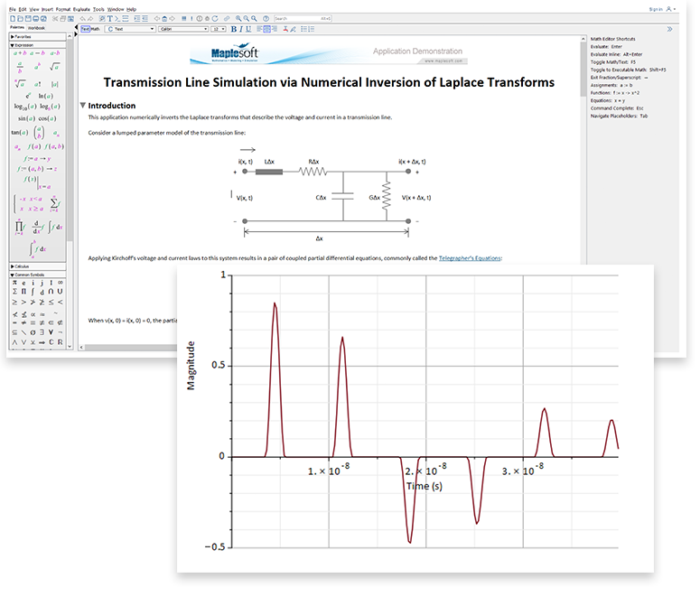Click the new document icon
Screen dimensions: 700x597
point(11,18)
